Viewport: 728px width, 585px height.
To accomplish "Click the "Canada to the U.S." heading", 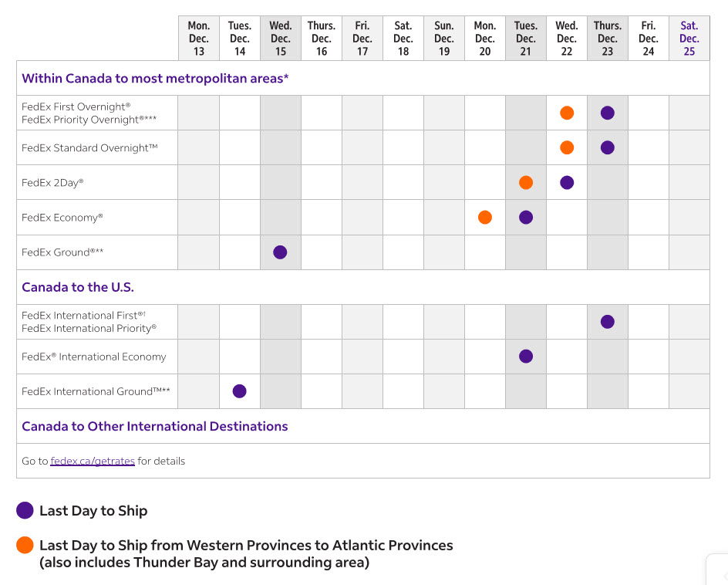I will click(x=78, y=287).
